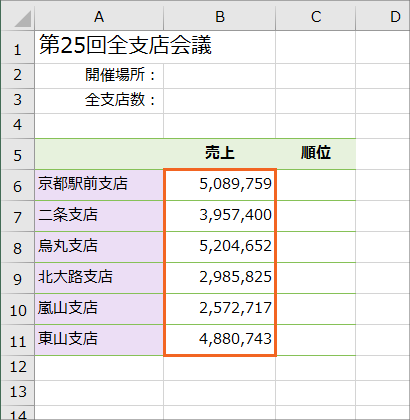Select row 5 header
410x420 pixels.
click(x=17, y=154)
